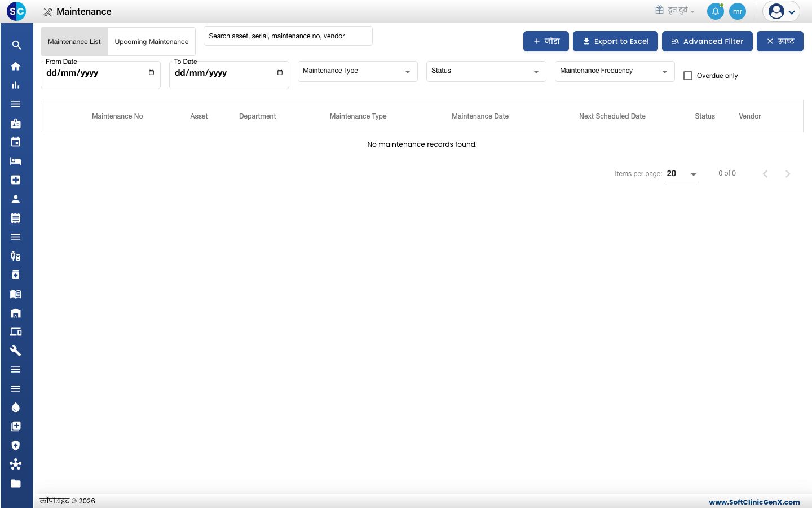Click the add (जोडा) button
The image size is (812, 508).
point(546,41)
